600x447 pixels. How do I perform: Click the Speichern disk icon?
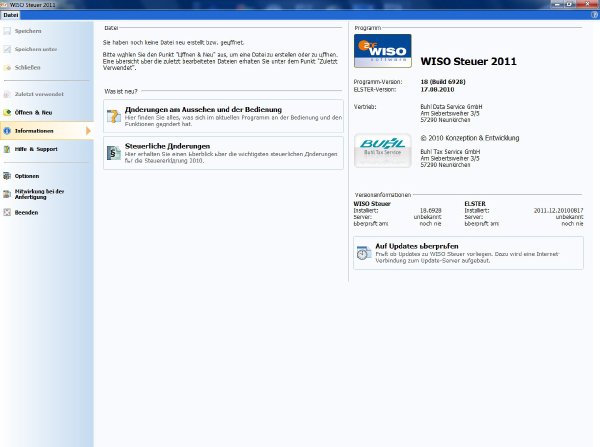pos(7,31)
